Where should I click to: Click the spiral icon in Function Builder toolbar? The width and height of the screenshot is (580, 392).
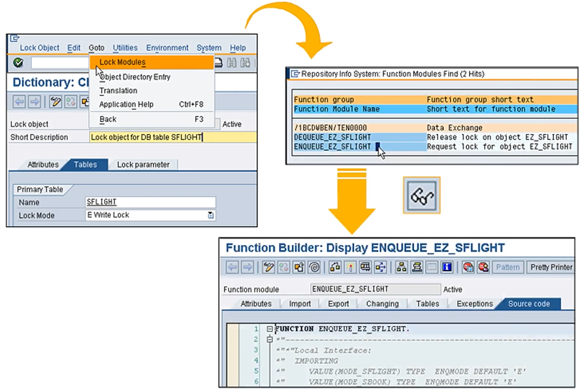tap(314, 267)
